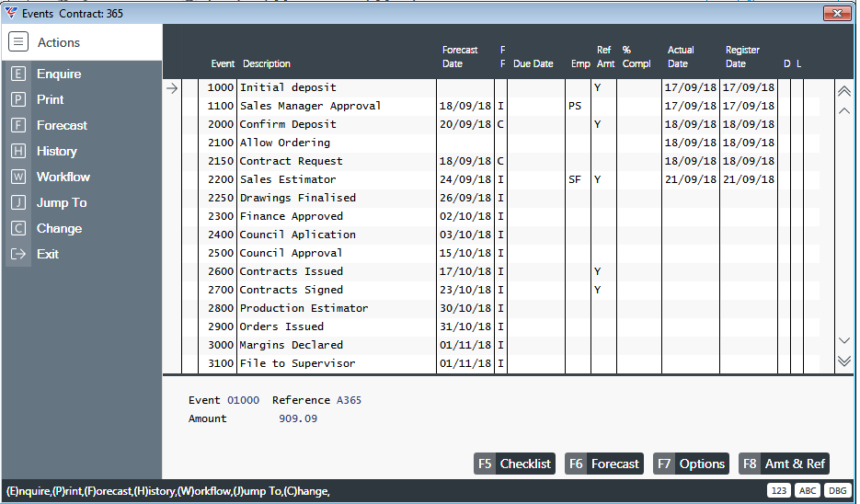Move down one row with single down chevron

(844, 340)
